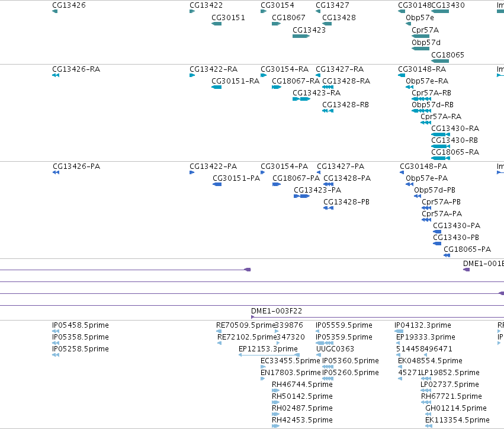The image size is (504, 429).
Task: Open the RH50142.5prime EST label
Action: click(302, 396)
